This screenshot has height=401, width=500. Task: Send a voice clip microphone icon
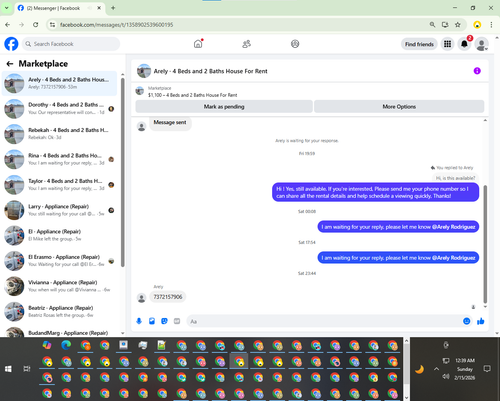tap(139, 321)
